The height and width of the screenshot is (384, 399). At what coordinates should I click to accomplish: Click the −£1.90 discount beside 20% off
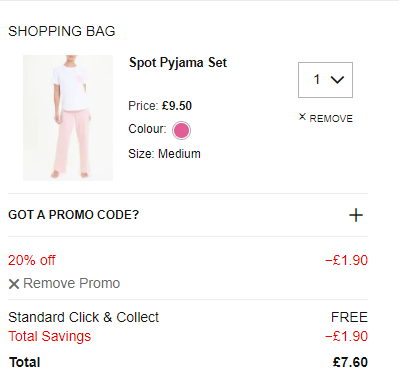[346, 260]
